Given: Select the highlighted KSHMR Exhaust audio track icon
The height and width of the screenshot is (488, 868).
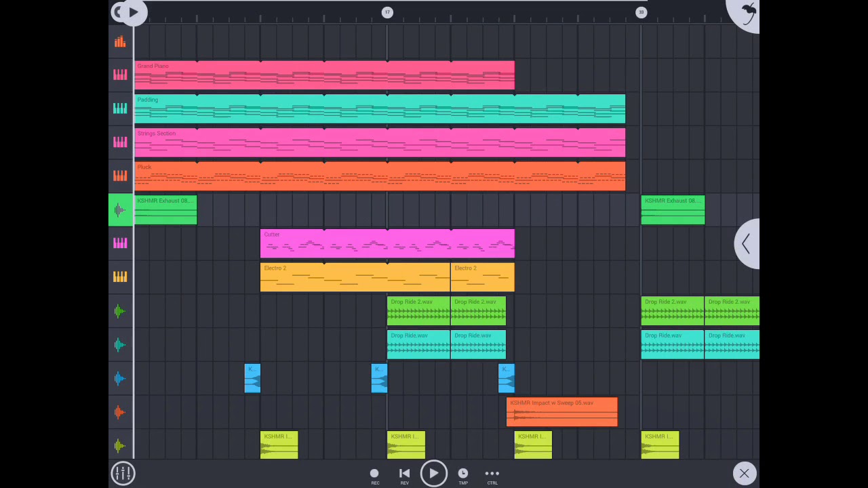Looking at the screenshot, I should (x=120, y=209).
